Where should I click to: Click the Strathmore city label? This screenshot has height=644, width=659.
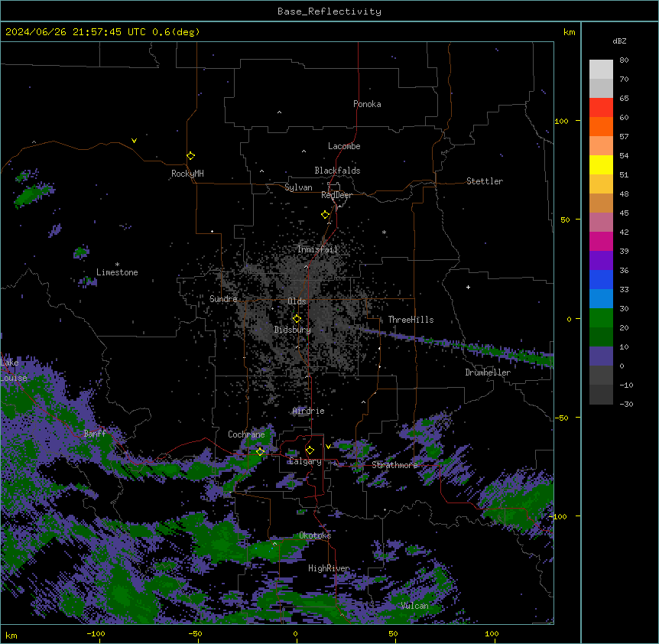394,465
